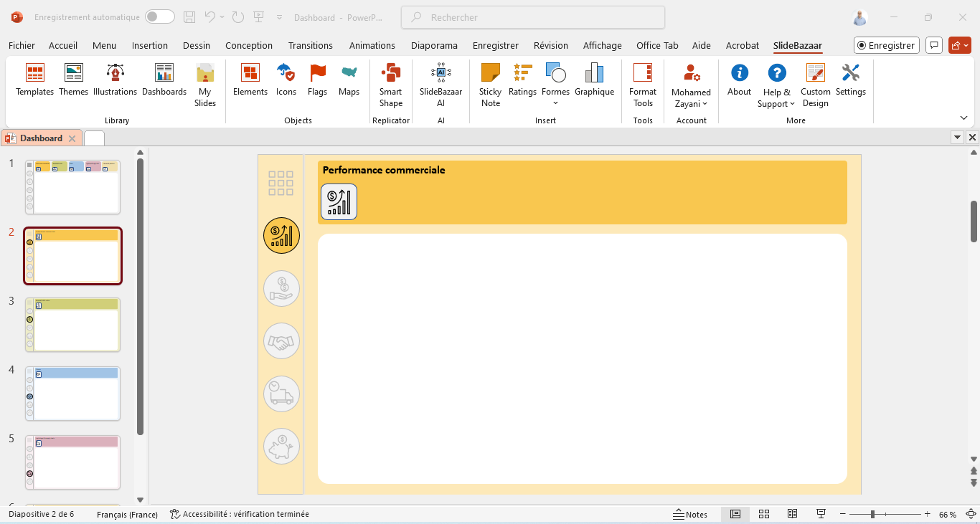Click the Enregistrer record button

click(886, 45)
